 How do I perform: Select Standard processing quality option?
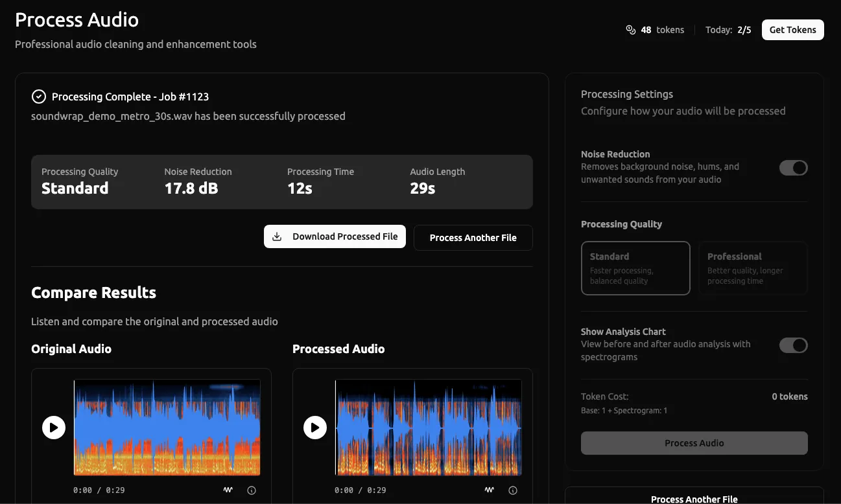pyautogui.click(x=635, y=268)
